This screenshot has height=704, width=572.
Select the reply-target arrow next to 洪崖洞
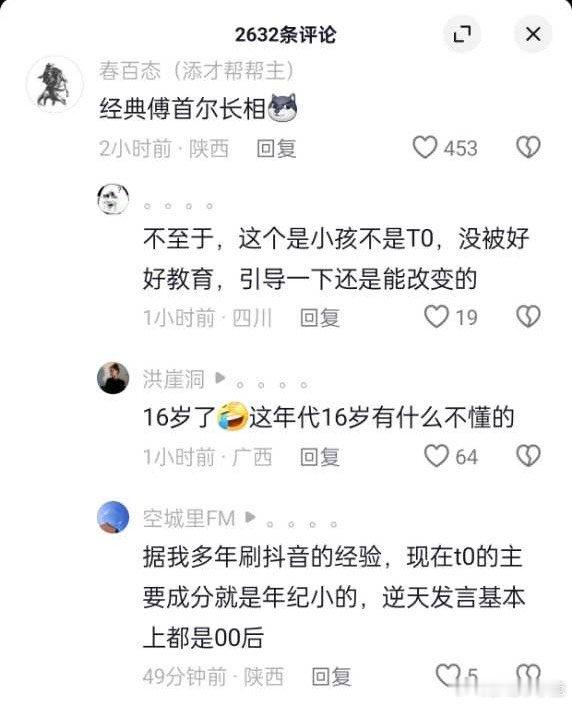(x=220, y=378)
